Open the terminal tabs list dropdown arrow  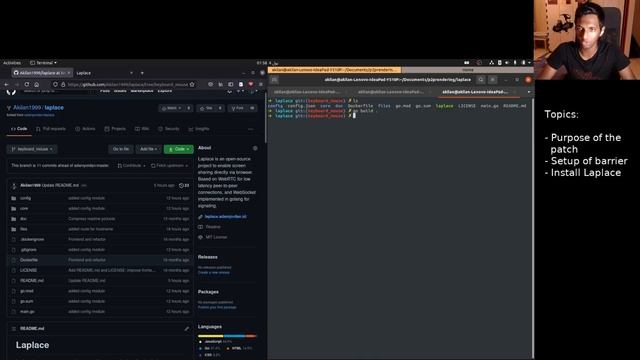pos(529,92)
